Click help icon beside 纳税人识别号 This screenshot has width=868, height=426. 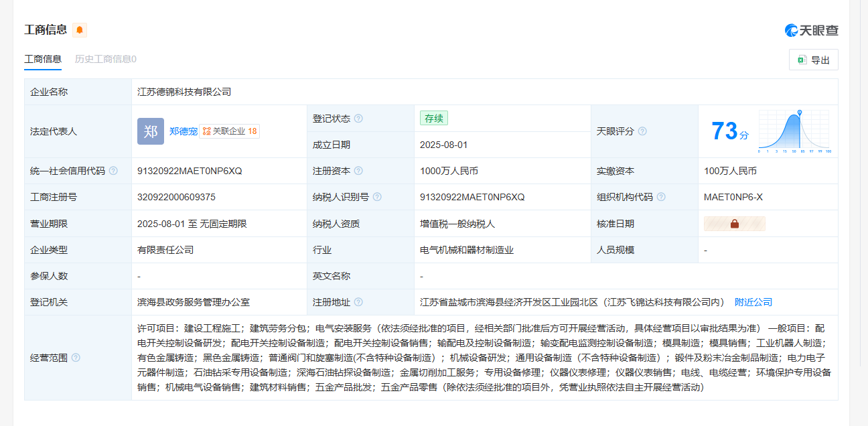377,197
